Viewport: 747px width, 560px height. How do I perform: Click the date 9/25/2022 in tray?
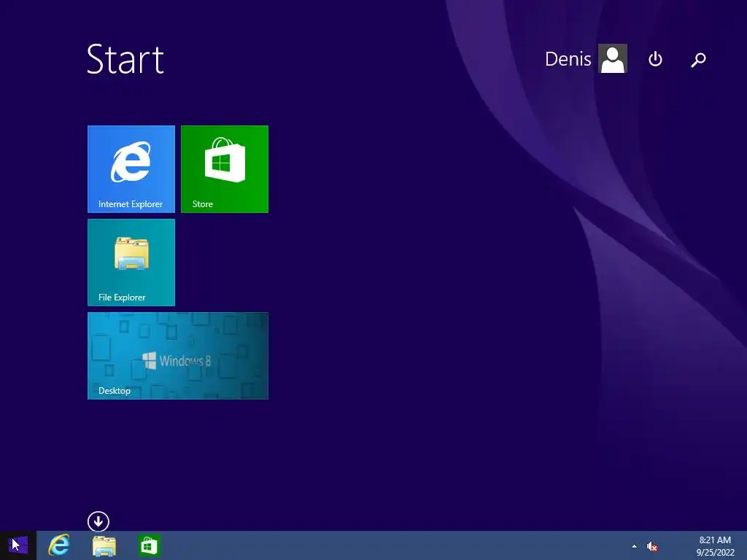(x=715, y=553)
